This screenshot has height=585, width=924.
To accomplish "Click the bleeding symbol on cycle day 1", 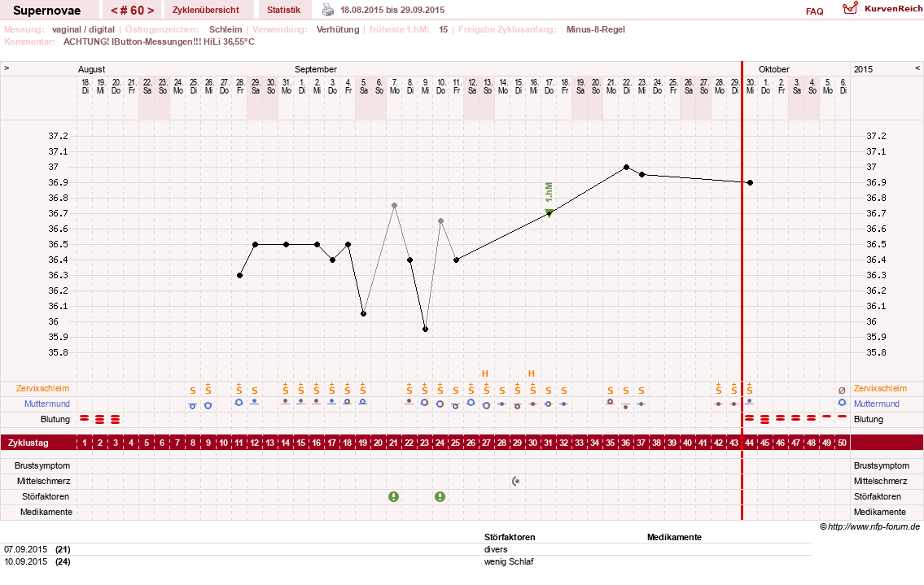I will pos(85,418).
